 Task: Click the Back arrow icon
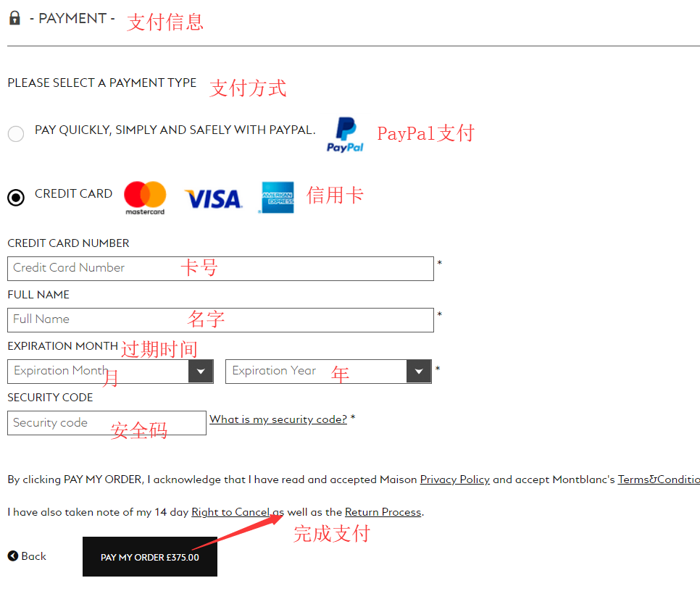(x=13, y=556)
